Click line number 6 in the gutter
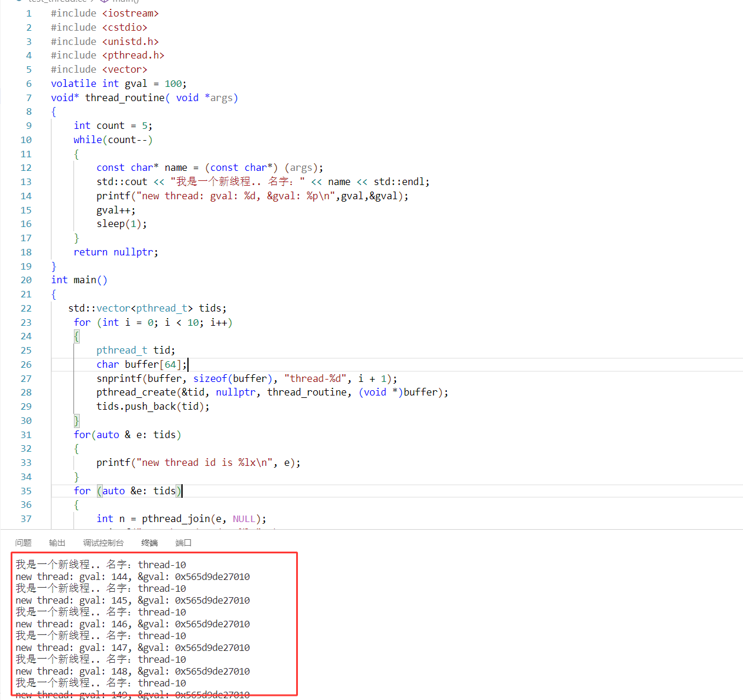 click(x=29, y=83)
